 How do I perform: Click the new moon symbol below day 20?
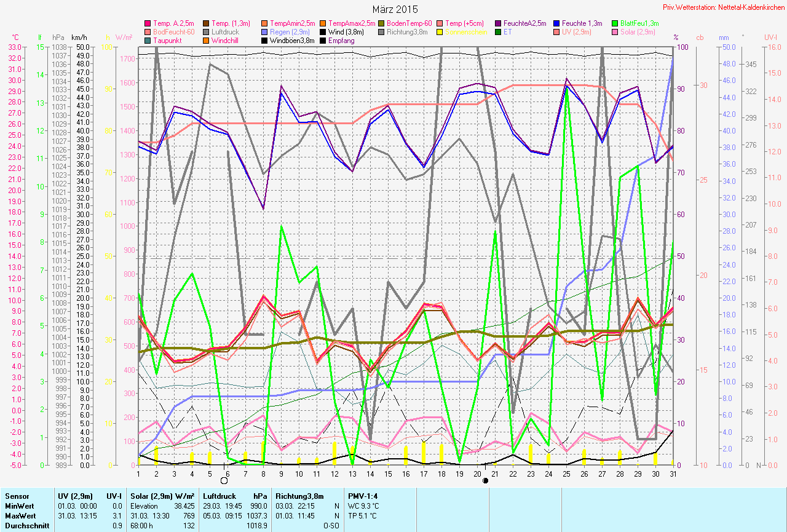(486, 480)
